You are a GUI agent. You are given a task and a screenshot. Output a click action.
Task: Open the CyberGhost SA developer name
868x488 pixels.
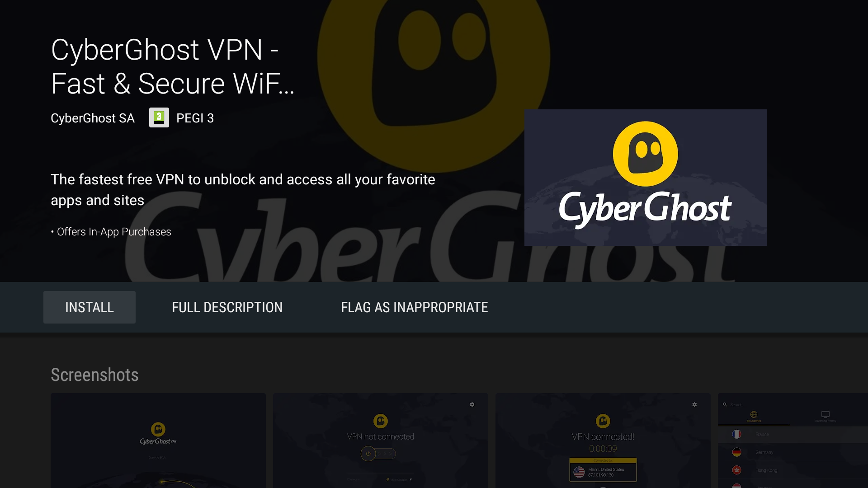coord(93,118)
